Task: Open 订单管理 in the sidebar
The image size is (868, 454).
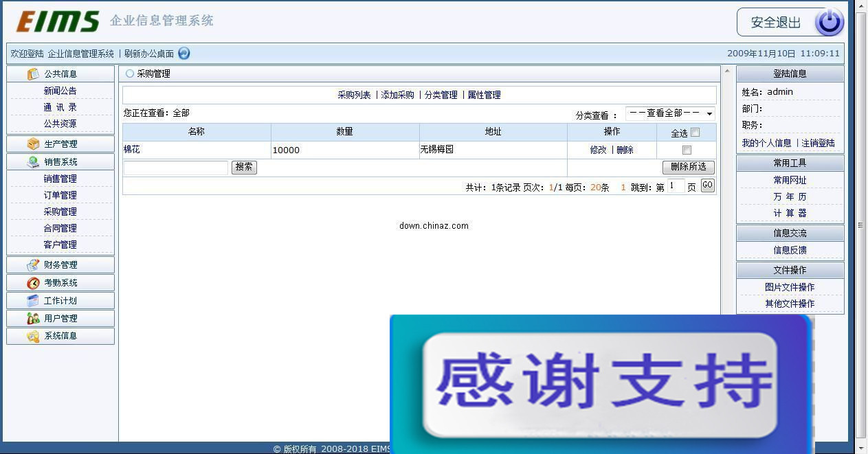Action: coord(60,195)
